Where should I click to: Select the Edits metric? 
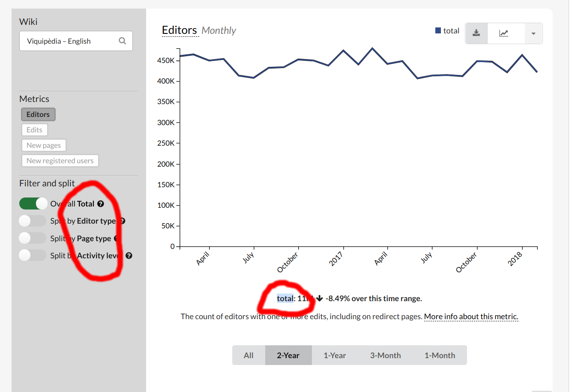tap(34, 130)
